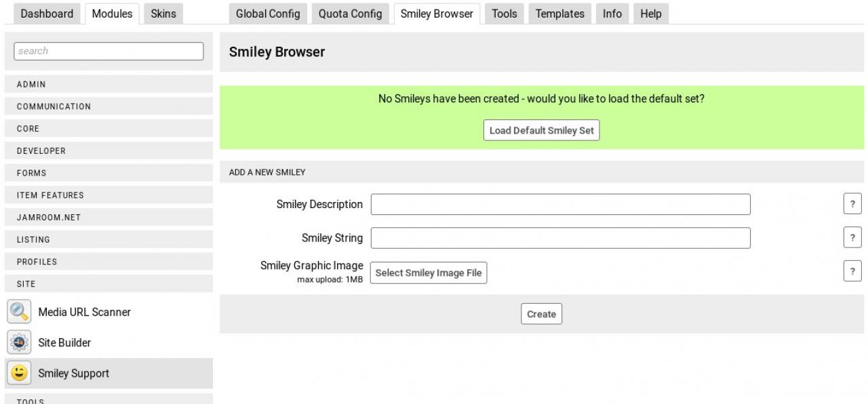Image resolution: width=868 pixels, height=404 pixels.
Task: Show help for Smiley Graphic Image
Action: [x=852, y=271]
